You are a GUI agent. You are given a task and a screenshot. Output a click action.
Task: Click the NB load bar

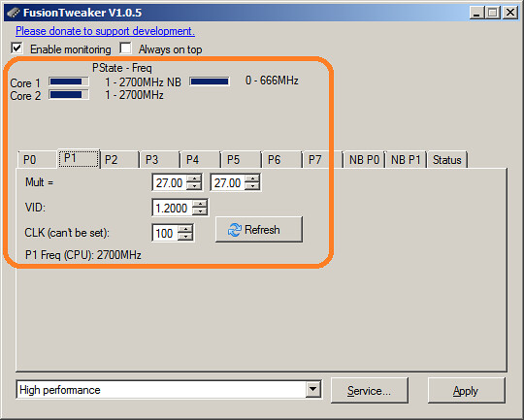tap(210, 81)
